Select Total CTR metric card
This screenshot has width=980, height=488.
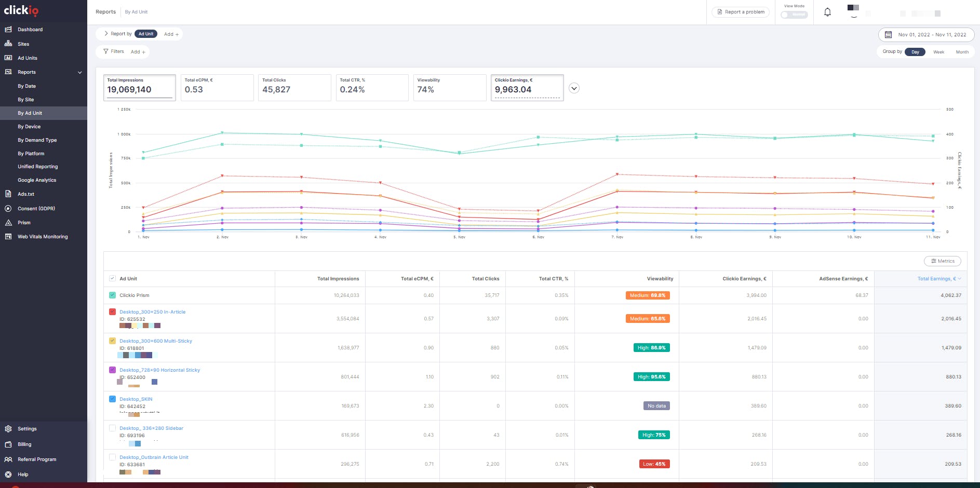tap(372, 87)
